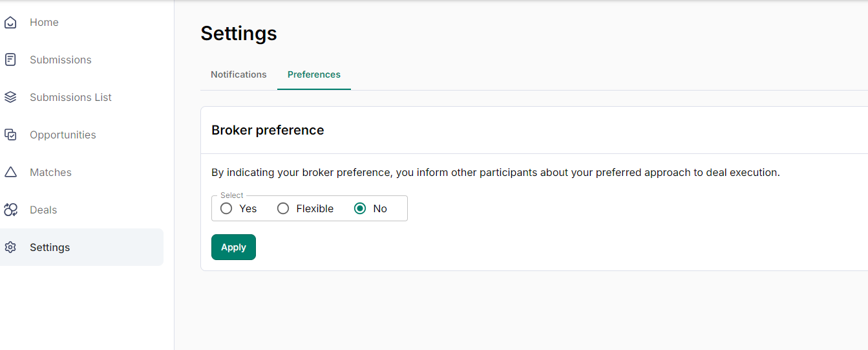Select the No radio button
The width and height of the screenshot is (868, 350).
tap(360, 208)
